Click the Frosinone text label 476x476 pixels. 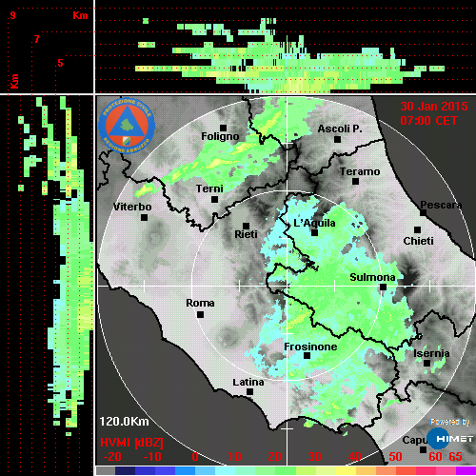click(310, 347)
